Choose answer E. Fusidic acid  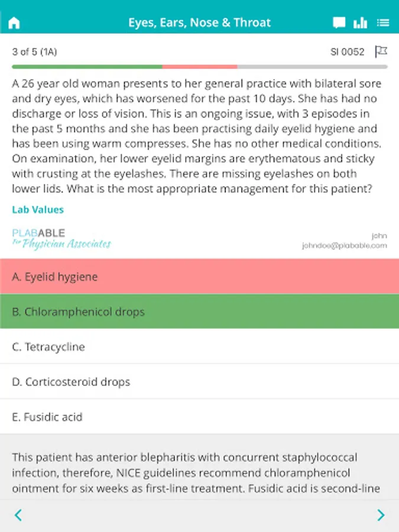click(x=199, y=417)
